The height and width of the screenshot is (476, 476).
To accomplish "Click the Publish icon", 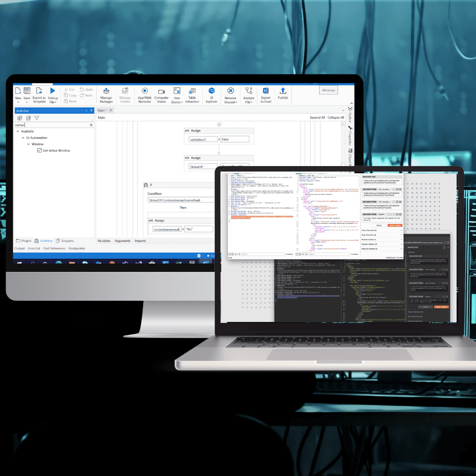I will [x=283, y=90].
